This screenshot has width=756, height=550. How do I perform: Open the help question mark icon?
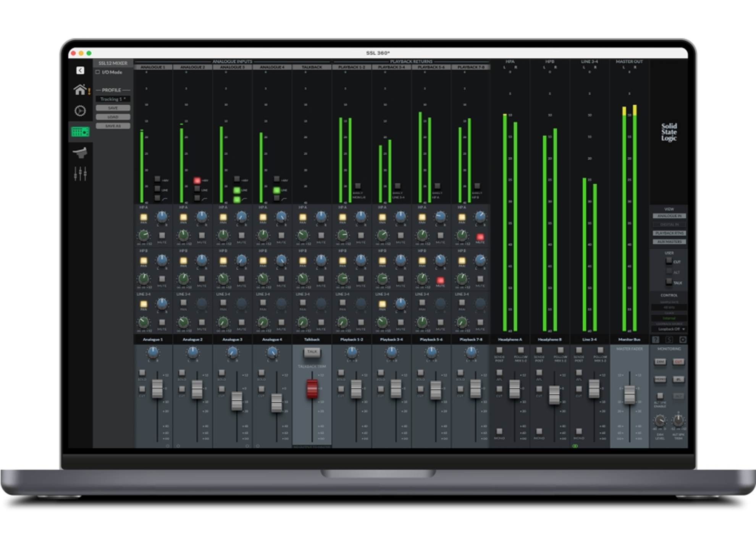click(x=656, y=340)
